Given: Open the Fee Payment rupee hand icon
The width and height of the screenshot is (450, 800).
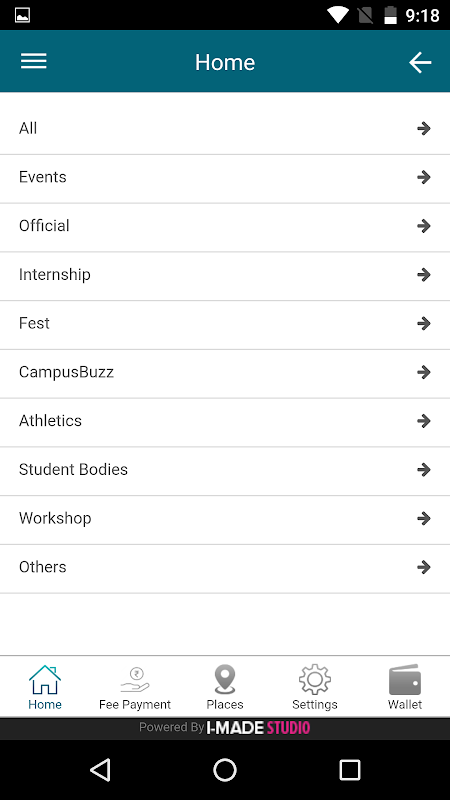Looking at the screenshot, I should point(135,680).
